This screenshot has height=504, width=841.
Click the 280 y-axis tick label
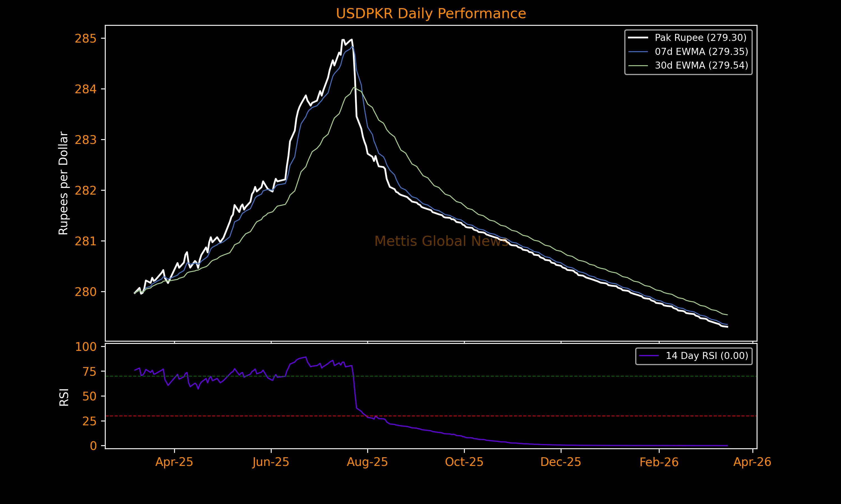click(x=86, y=292)
